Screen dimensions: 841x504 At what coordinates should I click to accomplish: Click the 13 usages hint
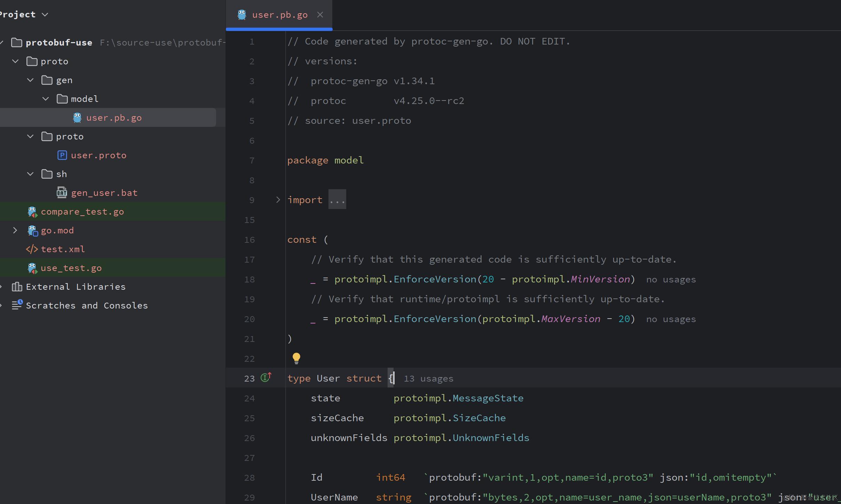coord(428,378)
